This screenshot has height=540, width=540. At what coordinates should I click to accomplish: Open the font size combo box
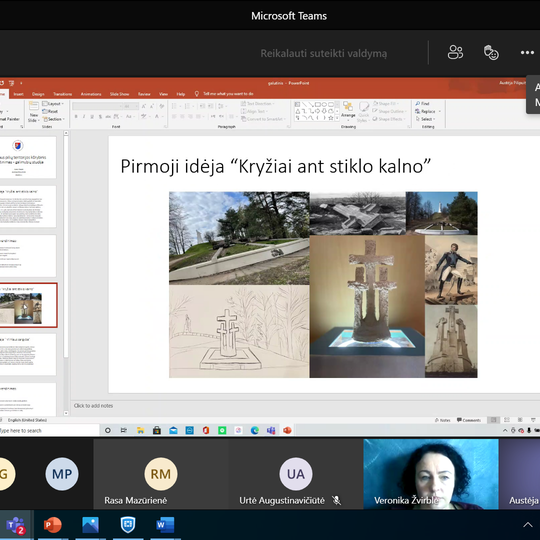(131, 106)
